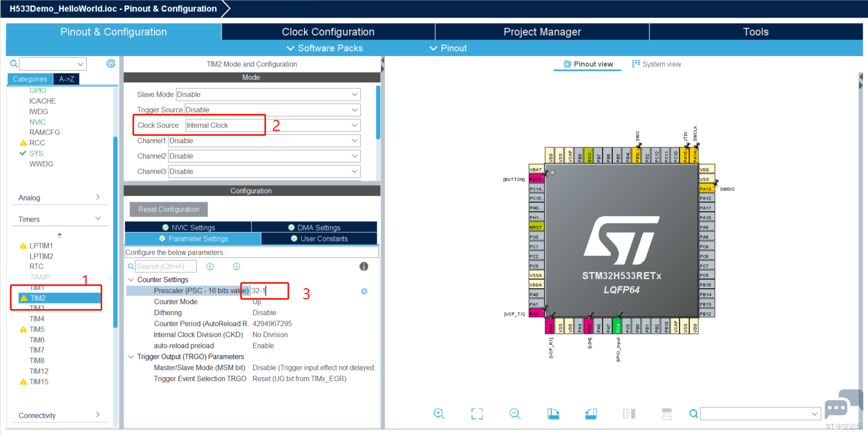Select LPTIM1 in the Timers list
868x435 pixels.
click(x=41, y=246)
